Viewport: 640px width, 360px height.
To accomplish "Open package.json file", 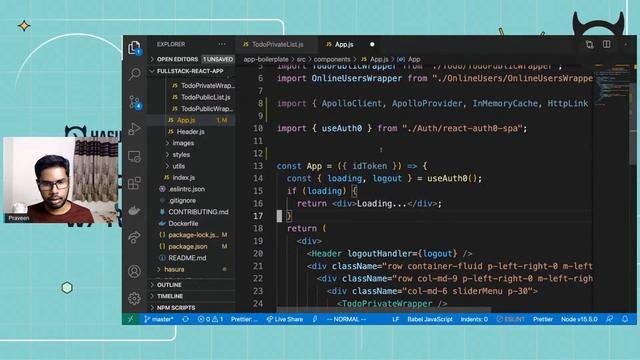I will pos(192,247).
